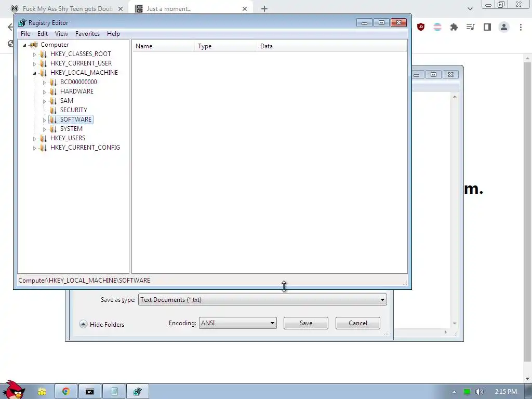Screen dimensions: 532x399
Task: Click the Angry Birds Start button
Action: click(15, 390)
